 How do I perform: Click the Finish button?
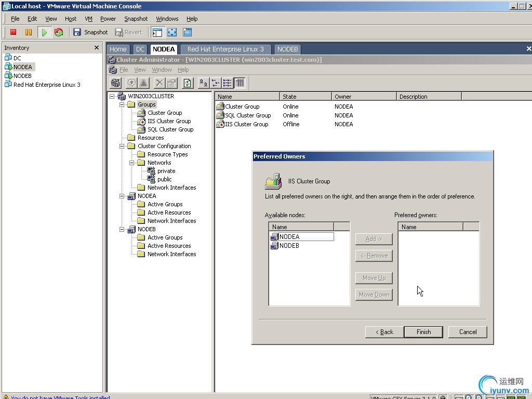pos(423,332)
